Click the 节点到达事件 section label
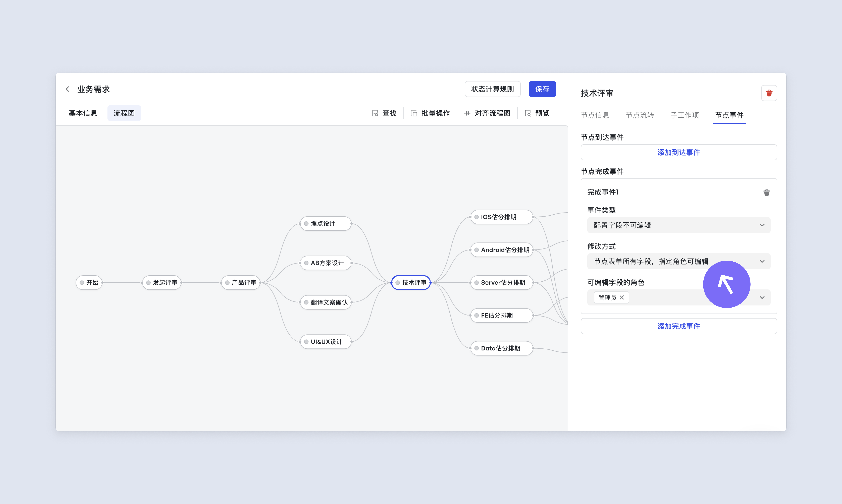This screenshot has height=504, width=842. 602,137
